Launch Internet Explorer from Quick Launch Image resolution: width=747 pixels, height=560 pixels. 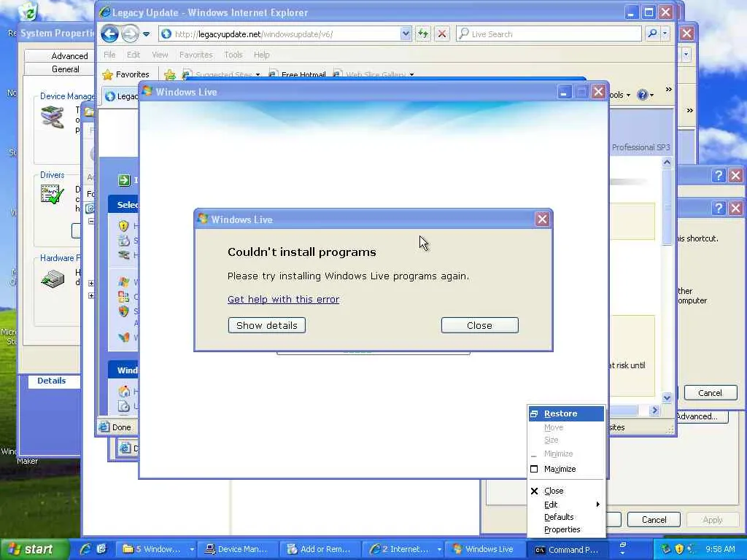(x=86, y=549)
